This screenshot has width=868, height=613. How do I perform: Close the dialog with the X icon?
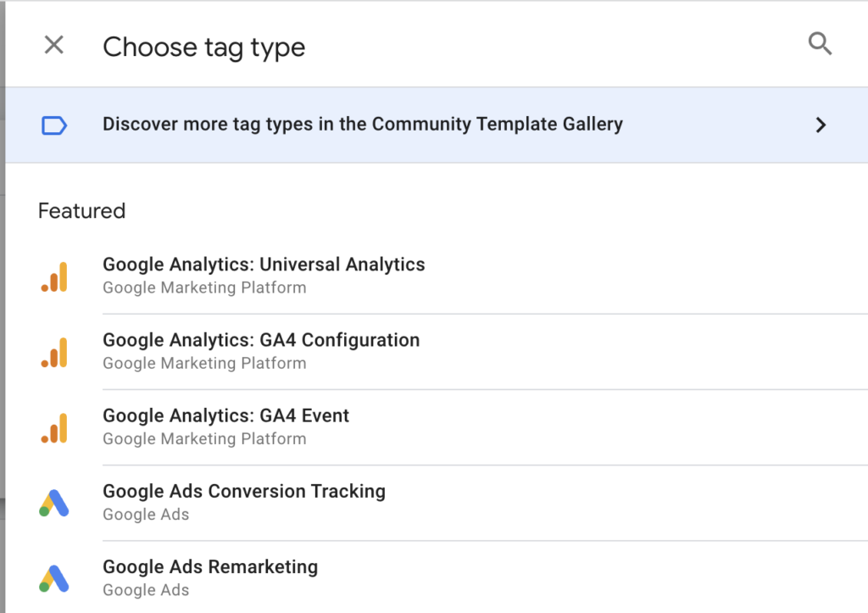pyautogui.click(x=53, y=45)
